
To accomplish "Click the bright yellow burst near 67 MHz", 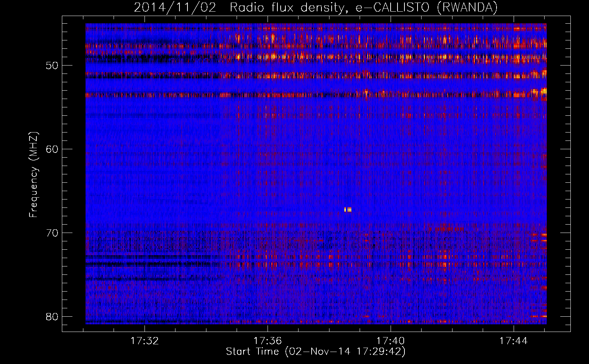I will [348, 209].
